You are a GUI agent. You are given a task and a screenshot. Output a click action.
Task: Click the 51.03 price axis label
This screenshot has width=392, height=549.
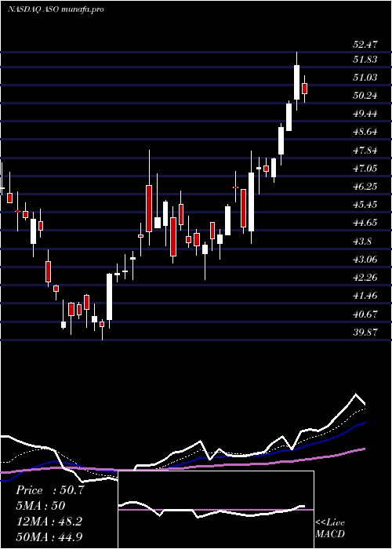coord(365,78)
